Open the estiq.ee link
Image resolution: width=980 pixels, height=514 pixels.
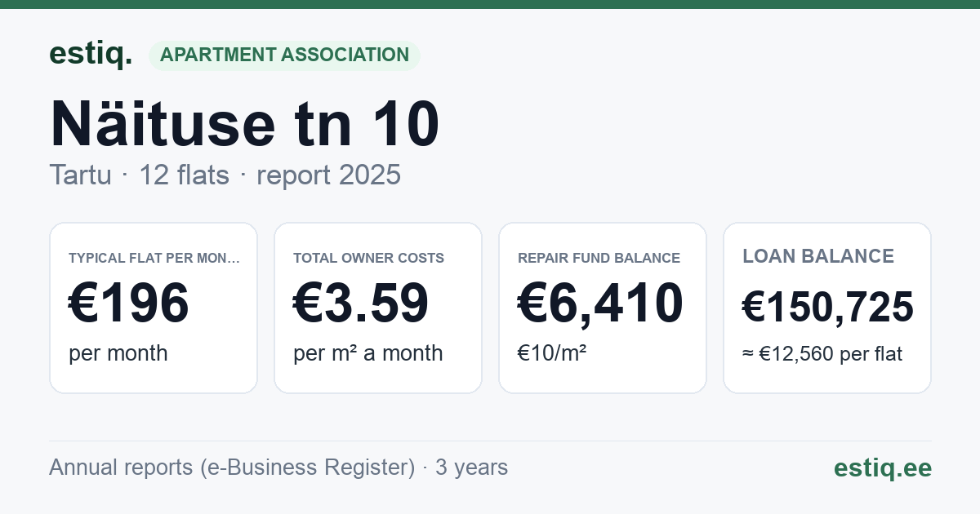(882, 467)
